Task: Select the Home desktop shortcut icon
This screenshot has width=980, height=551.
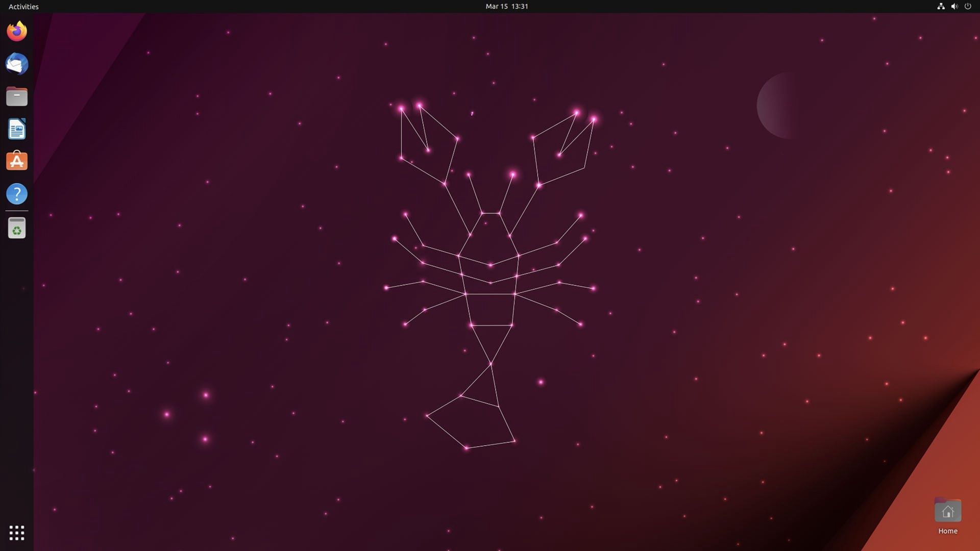Action: 948,510
